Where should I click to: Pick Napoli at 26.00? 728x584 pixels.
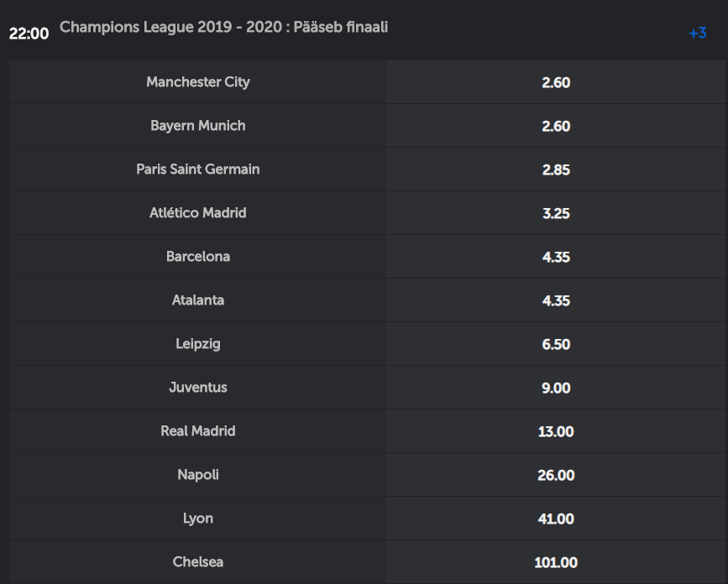tap(556, 475)
